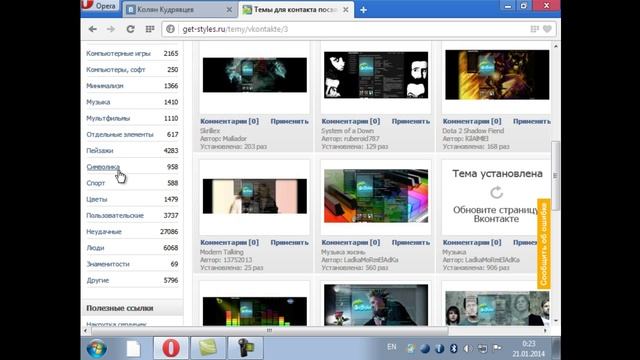Open the 'Знаменитости' category
The width and height of the screenshot is (640, 360).
(x=108, y=264)
